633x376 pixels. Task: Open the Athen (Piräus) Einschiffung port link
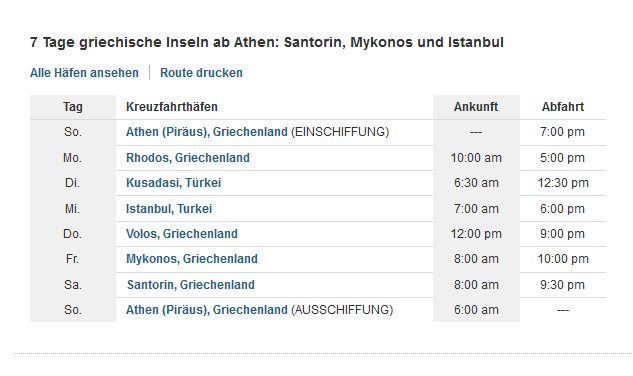click(207, 132)
